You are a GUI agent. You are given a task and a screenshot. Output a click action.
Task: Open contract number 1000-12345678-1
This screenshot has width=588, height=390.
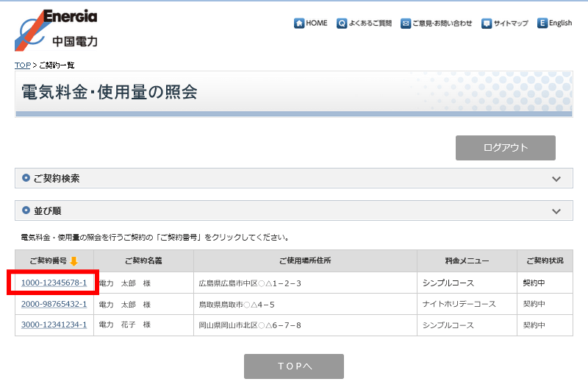click(54, 283)
